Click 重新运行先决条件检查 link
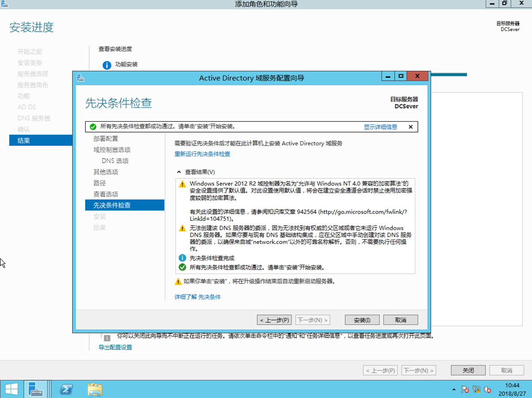 pyautogui.click(x=202, y=154)
